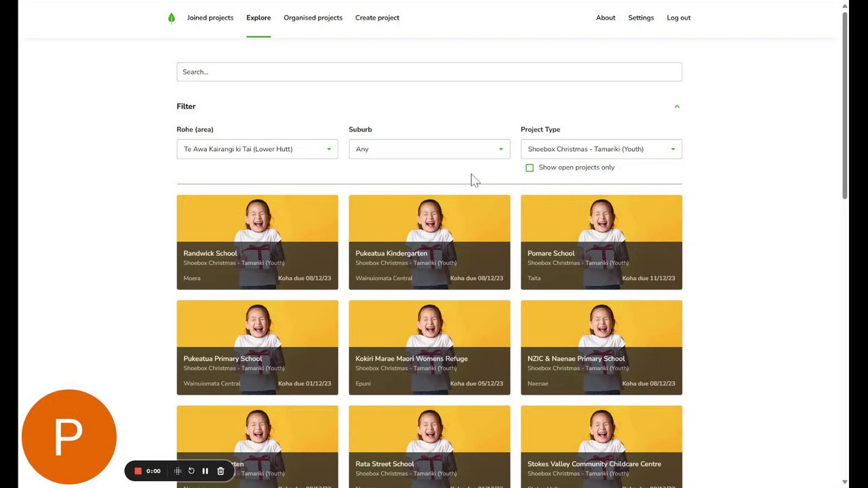Click the green leaf logo icon
Viewport: 868px width, 488px height.
tap(172, 18)
